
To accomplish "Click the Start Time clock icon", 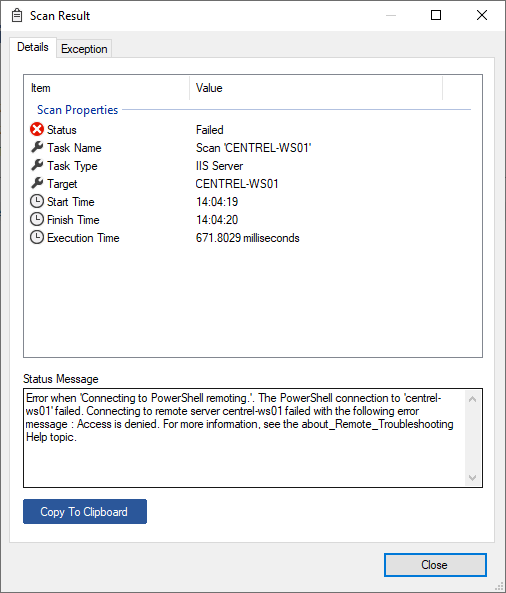I will pos(37,201).
